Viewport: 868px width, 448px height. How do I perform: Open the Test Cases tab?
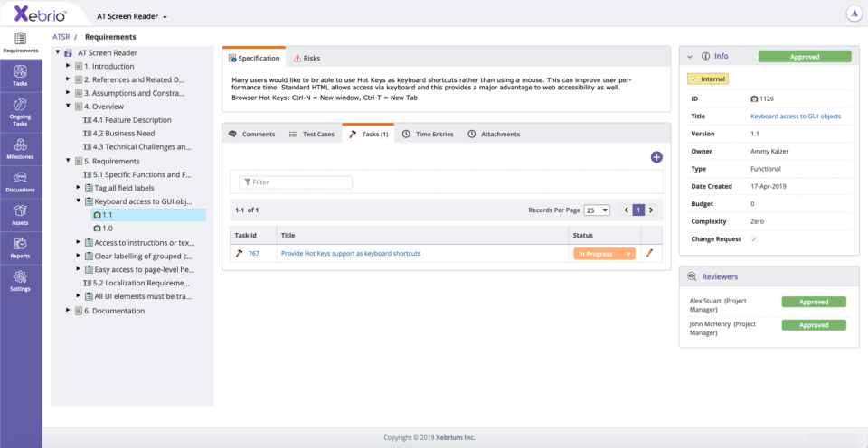(x=312, y=134)
